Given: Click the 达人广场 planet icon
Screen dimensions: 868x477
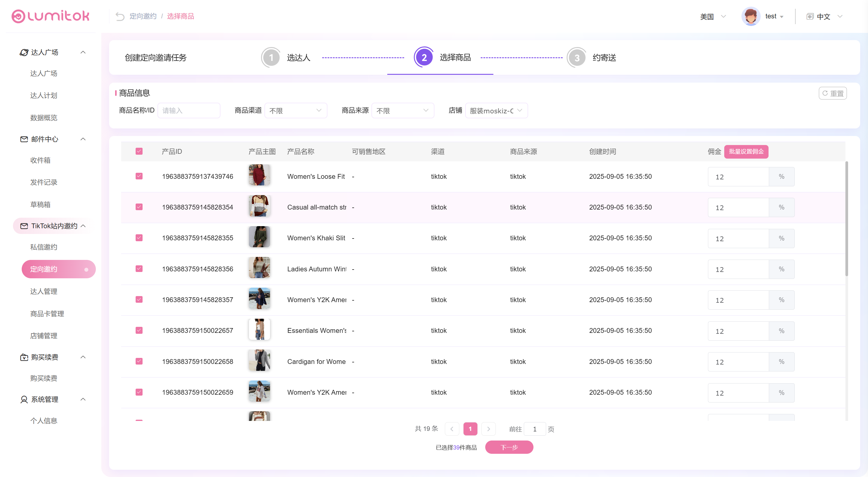Looking at the screenshot, I should [24, 52].
